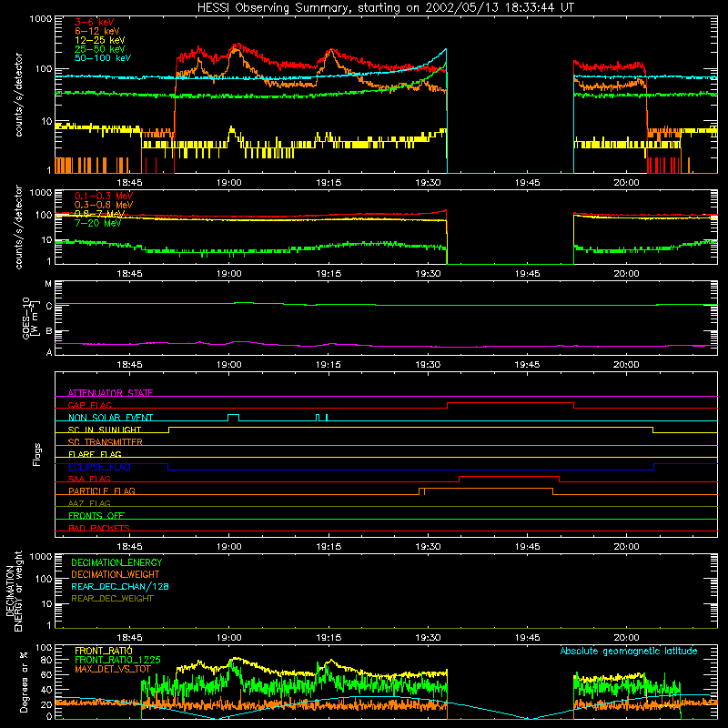This screenshot has width=728, height=728.
Task: Click the top panel counts/s/detector axis label
Action: pos(18,95)
